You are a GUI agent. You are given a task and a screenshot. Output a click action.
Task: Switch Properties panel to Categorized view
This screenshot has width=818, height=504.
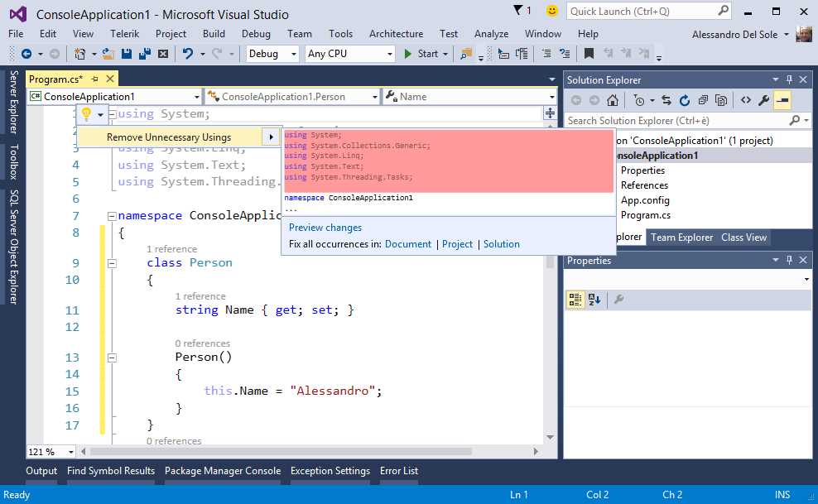coord(575,300)
